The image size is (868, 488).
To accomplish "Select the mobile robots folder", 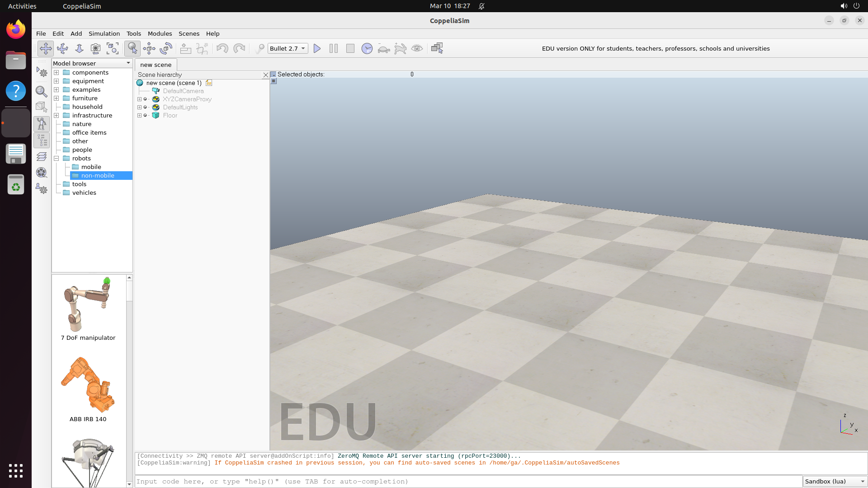I will coord(91,167).
